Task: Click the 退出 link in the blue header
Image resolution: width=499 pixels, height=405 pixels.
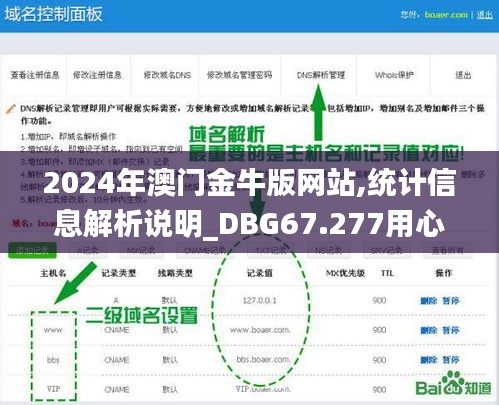Action: [485, 15]
